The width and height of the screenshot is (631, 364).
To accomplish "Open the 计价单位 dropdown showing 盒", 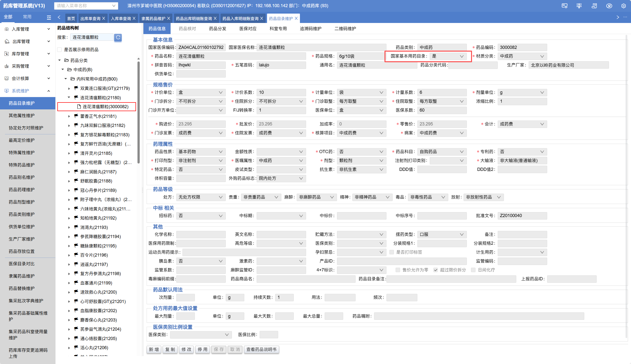I will pos(201,93).
